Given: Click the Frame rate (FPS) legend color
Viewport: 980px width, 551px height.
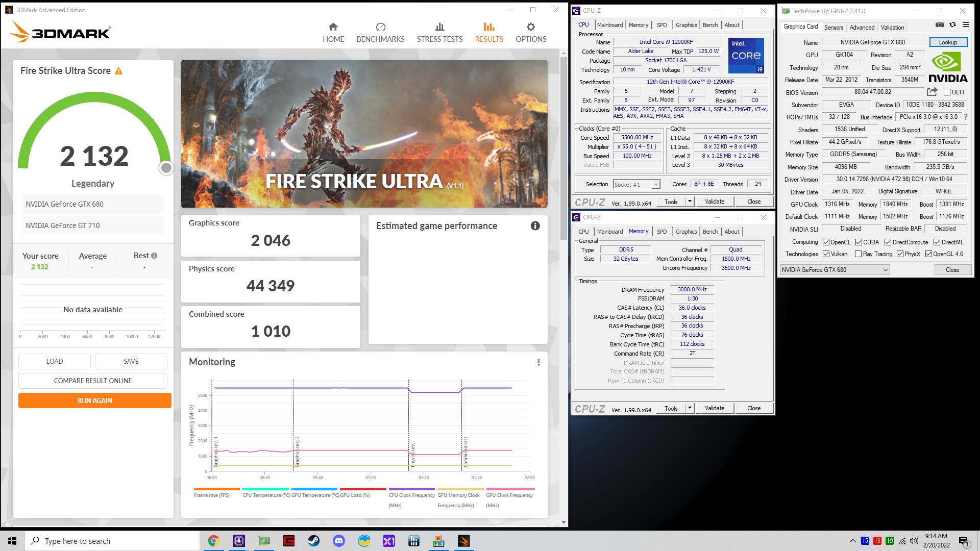Looking at the screenshot, I should point(217,489).
